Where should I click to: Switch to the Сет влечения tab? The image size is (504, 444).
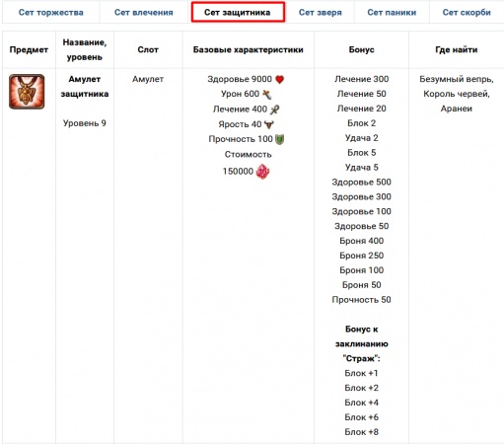(144, 13)
